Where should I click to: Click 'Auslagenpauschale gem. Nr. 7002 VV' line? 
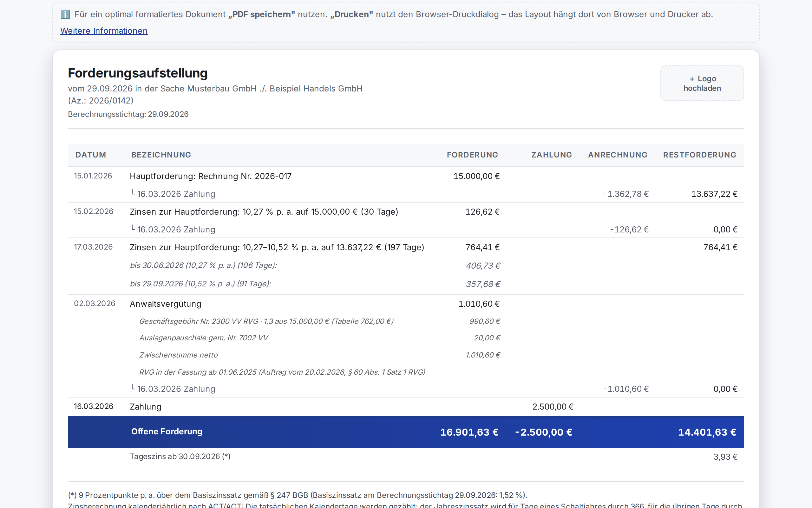(204, 338)
